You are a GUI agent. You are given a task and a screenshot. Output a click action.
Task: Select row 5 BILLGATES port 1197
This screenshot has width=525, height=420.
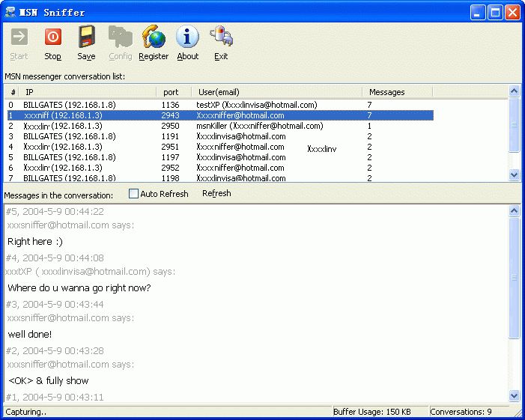[220, 157]
